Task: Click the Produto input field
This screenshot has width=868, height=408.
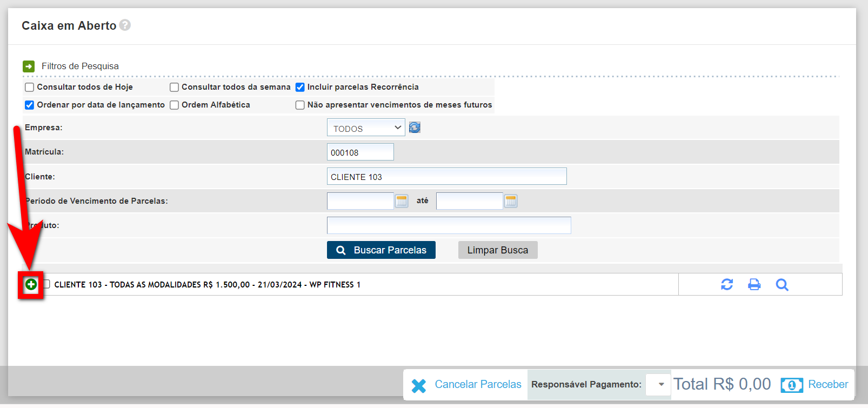Action: coord(449,225)
